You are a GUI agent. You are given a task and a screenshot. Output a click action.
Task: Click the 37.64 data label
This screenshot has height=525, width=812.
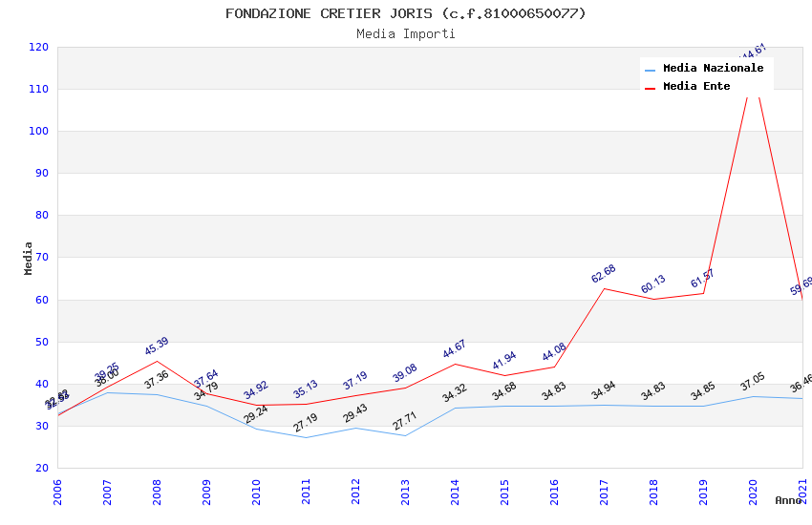pos(206,379)
